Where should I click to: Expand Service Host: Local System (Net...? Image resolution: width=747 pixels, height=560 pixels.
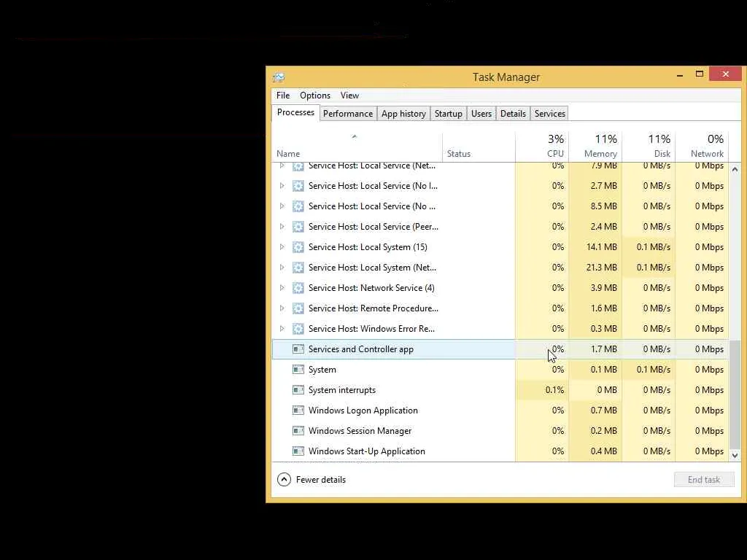[282, 268]
